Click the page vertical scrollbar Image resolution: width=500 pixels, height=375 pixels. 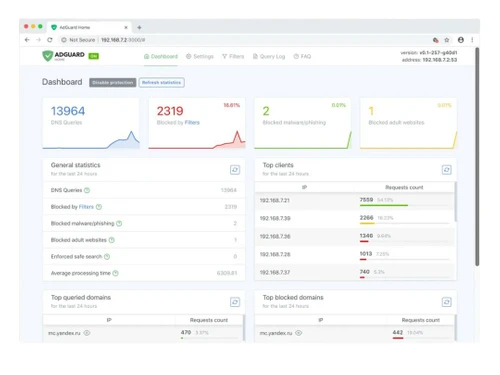pyautogui.click(x=477, y=157)
